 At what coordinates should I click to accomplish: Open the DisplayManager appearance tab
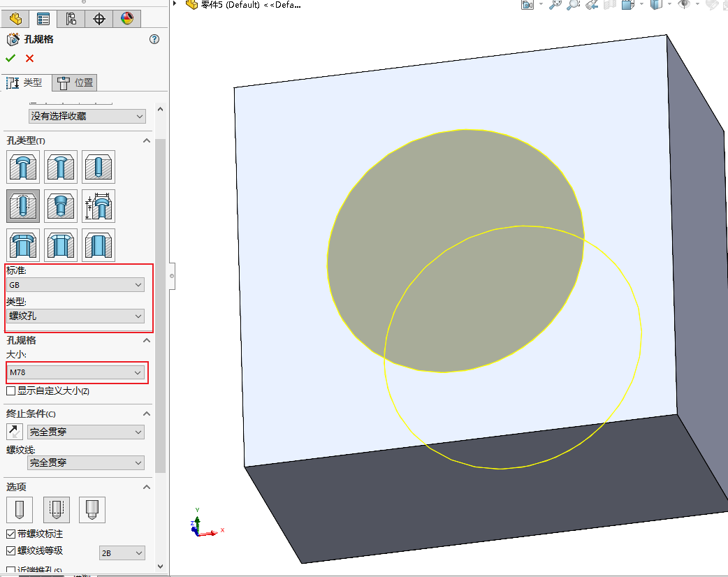(x=126, y=19)
